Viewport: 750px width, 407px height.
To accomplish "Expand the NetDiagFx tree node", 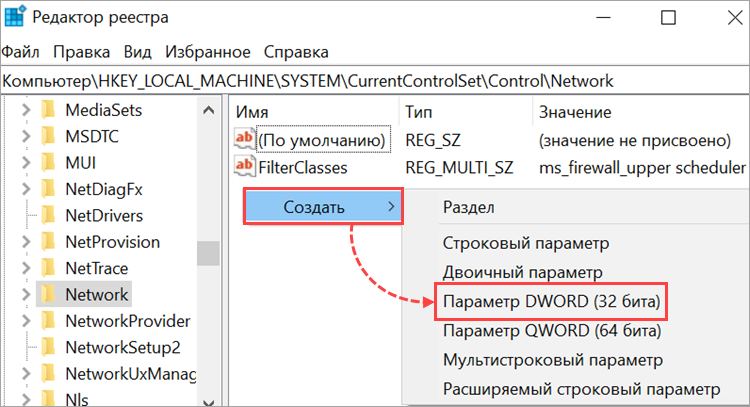I will coord(26,189).
